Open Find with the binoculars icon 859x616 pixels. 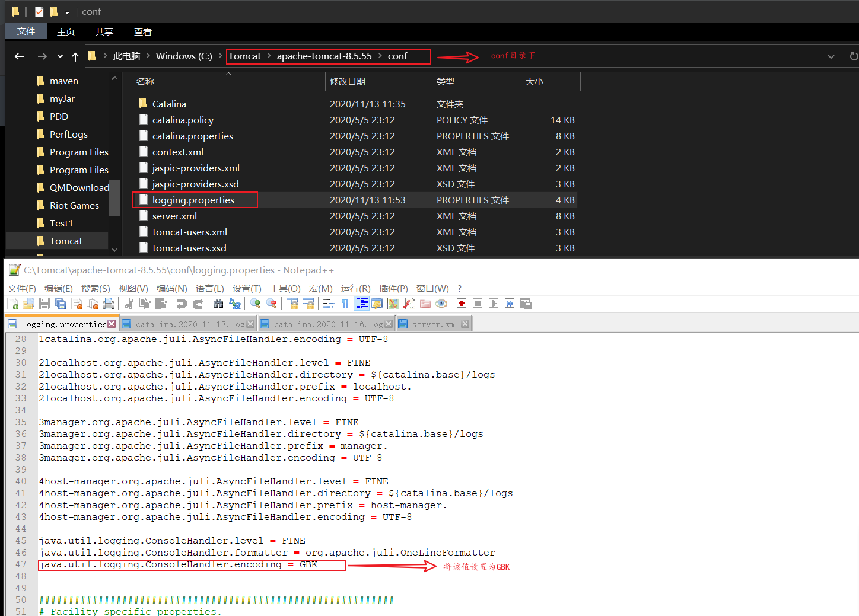point(218,304)
